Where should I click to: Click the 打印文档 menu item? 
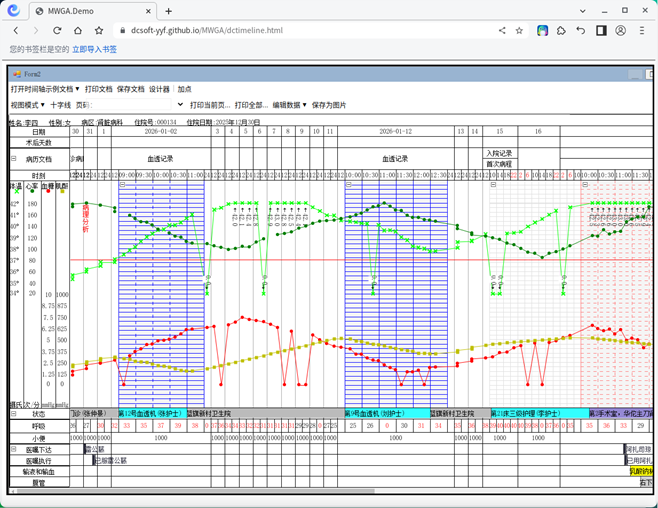[x=98, y=89]
